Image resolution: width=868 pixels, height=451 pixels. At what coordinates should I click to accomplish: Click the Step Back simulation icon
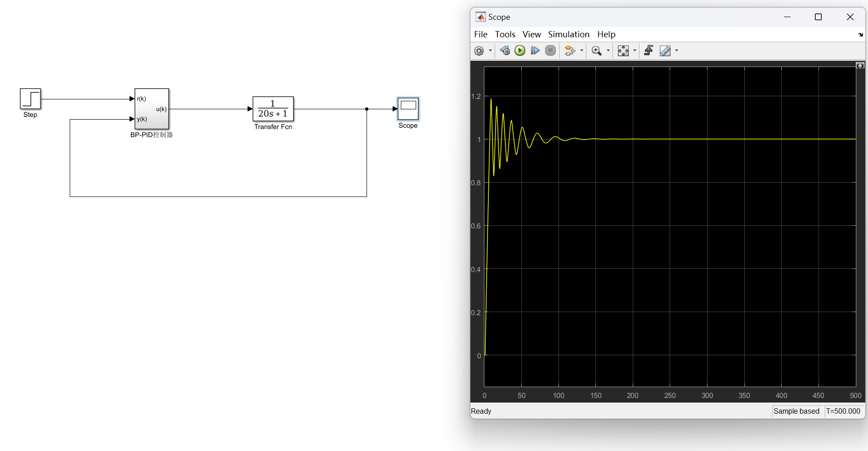tap(505, 51)
